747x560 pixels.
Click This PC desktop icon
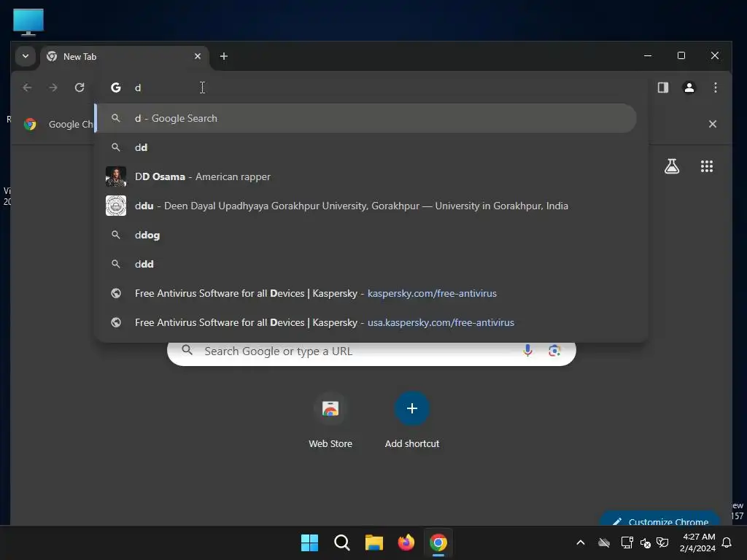(x=28, y=22)
